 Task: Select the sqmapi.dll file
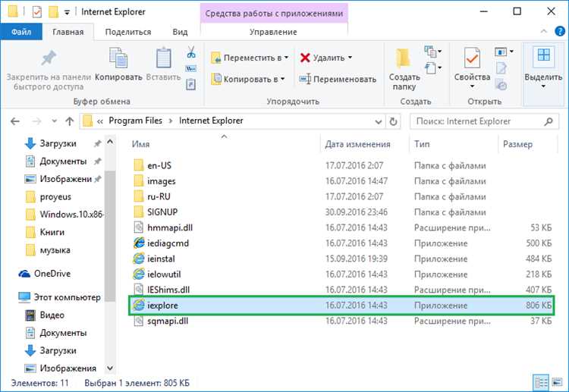tap(160, 321)
